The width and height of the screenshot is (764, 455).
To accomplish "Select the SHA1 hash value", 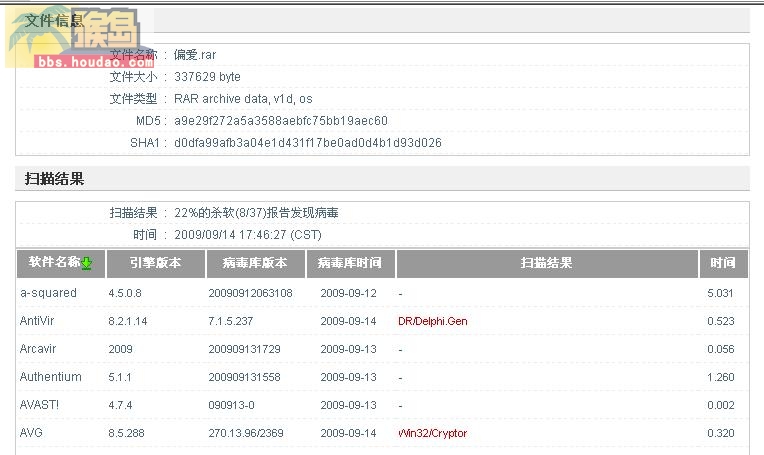I will pos(307,143).
